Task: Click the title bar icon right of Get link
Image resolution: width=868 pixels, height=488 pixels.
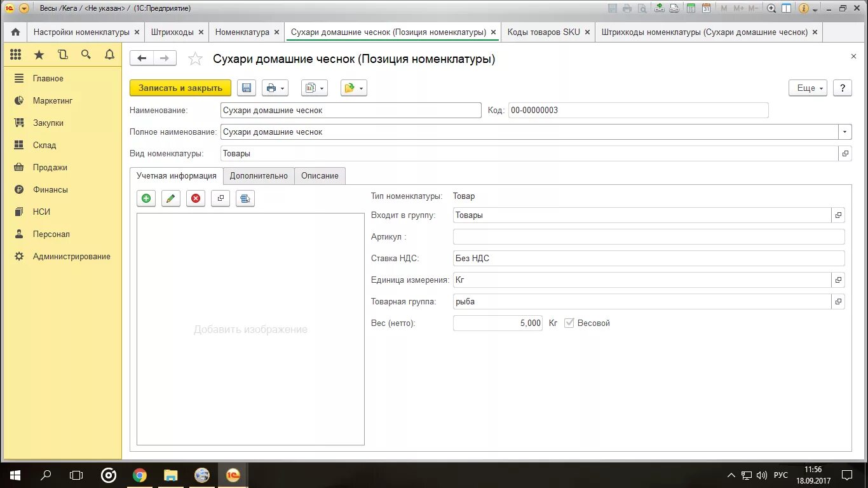Action: 674,8
